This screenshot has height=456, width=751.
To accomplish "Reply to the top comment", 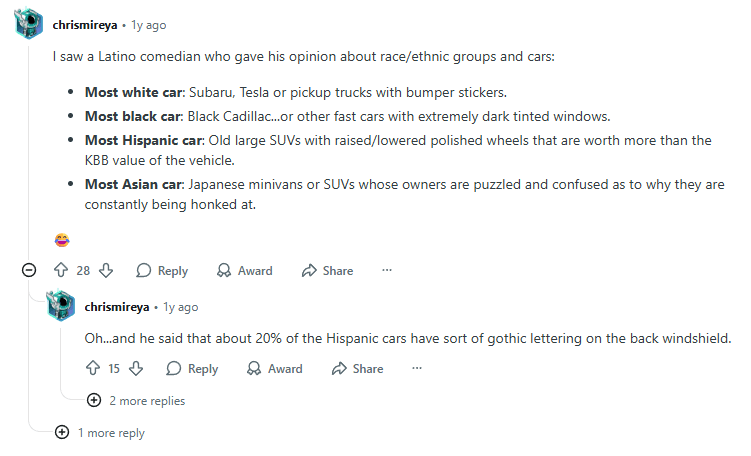I will 162,270.
